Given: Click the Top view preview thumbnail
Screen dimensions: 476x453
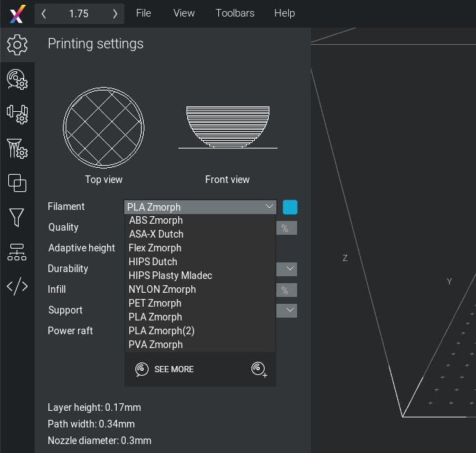Looking at the screenshot, I should [104, 128].
